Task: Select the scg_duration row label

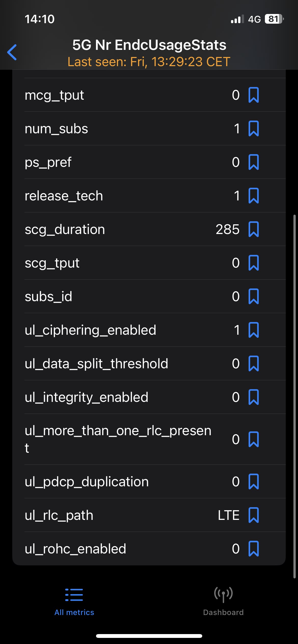Action: point(65,229)
